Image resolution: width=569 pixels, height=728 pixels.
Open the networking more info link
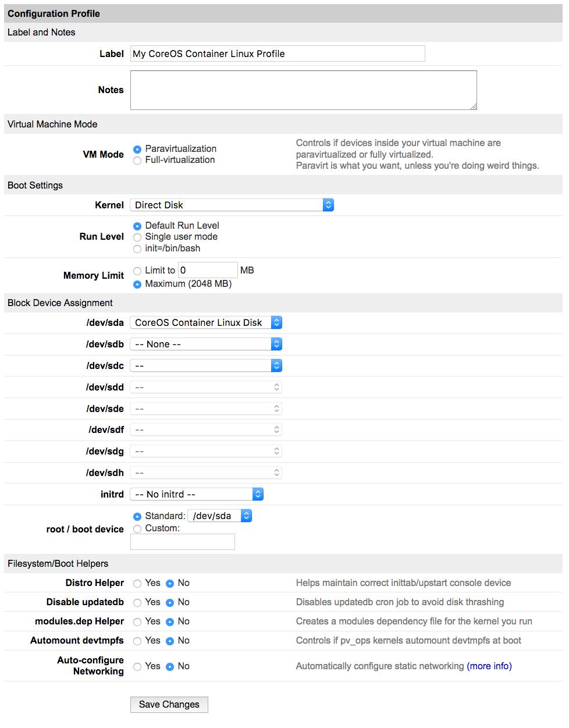pos(489,666)
